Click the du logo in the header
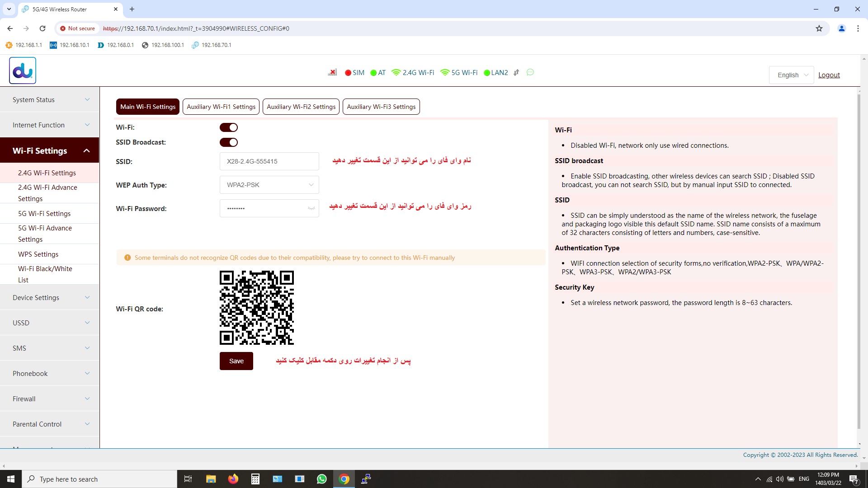Screen dimensions: 868x488 click(x=23, y=70)
